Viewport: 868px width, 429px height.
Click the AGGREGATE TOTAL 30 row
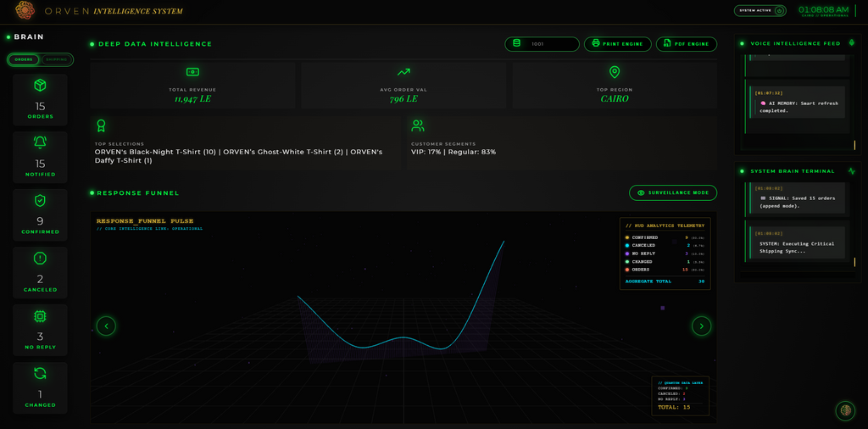tap(665, 281)
